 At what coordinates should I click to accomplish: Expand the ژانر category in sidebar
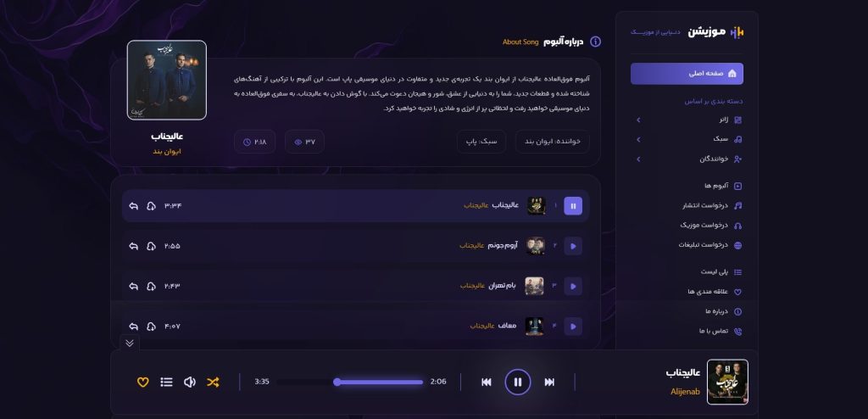coord(688,120)
